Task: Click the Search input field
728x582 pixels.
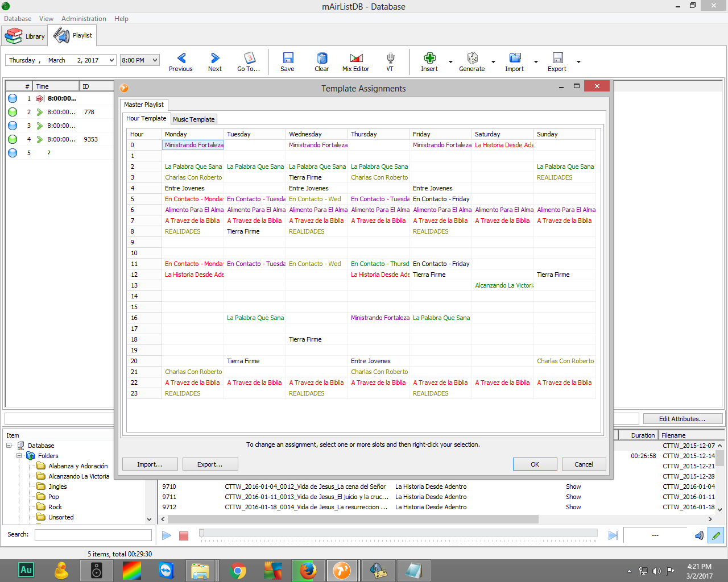Action: click(x=93, y=535)
